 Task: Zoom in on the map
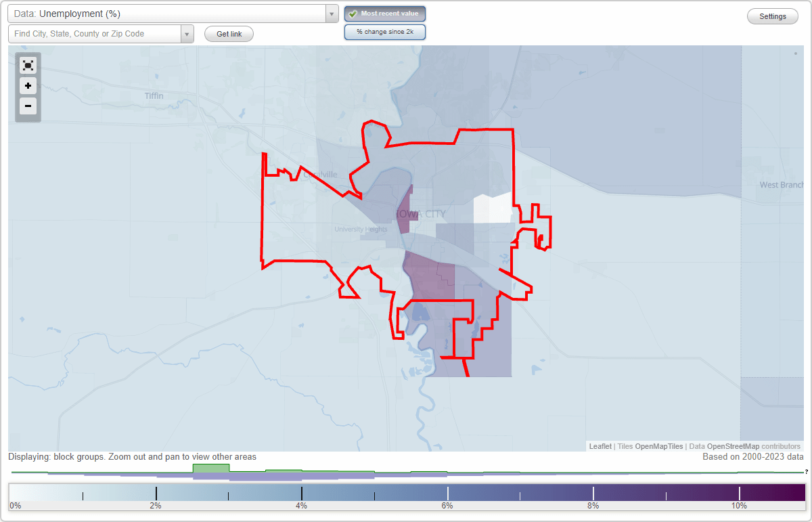point(28,86)
